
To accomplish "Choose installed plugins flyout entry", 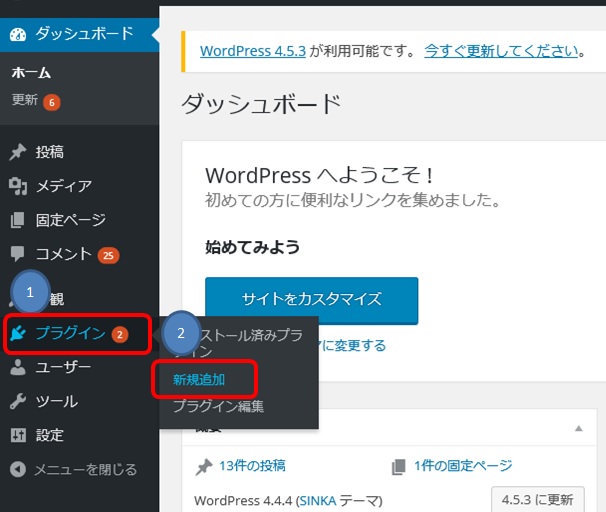I will coord(238,343).
